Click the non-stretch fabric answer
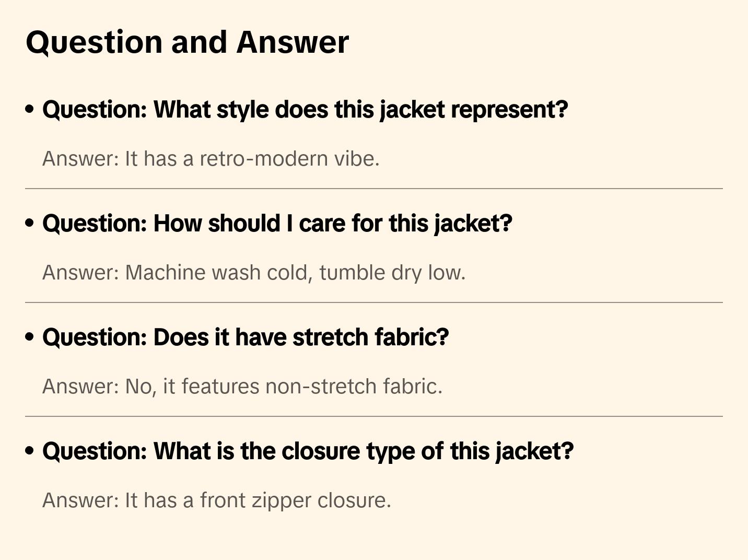Image resolution: width=748 pixels, height=560 pixels. click(x=242, y=387)
